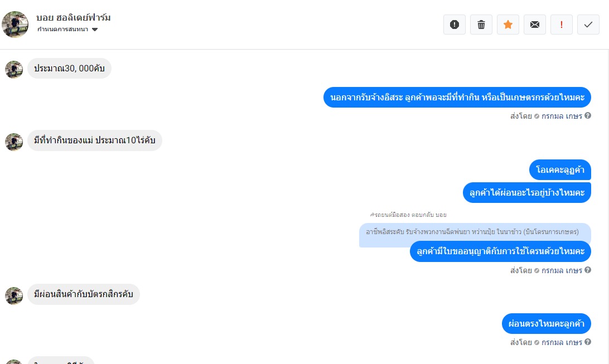
Task: Click help icon beside first กรกมล เกษร
Action: click(x=588, y=116)
